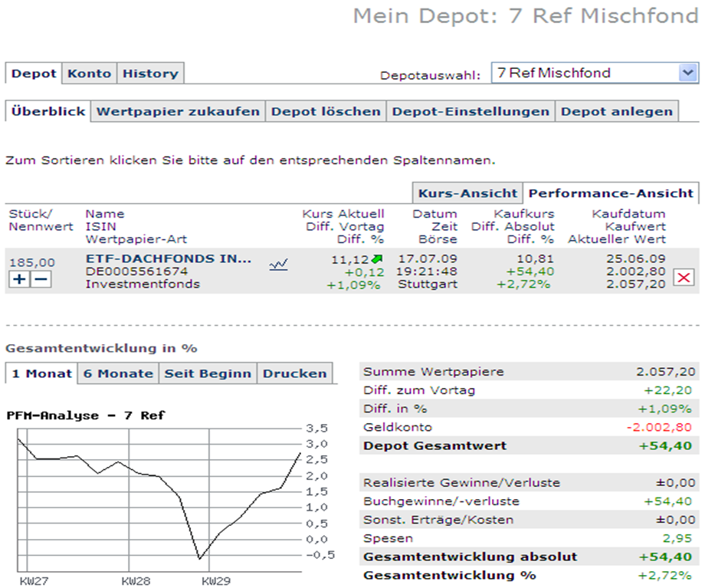The image size is (718, 588).
Task: Click the Investmentfonds type text
Action: [x=143, y=284]
